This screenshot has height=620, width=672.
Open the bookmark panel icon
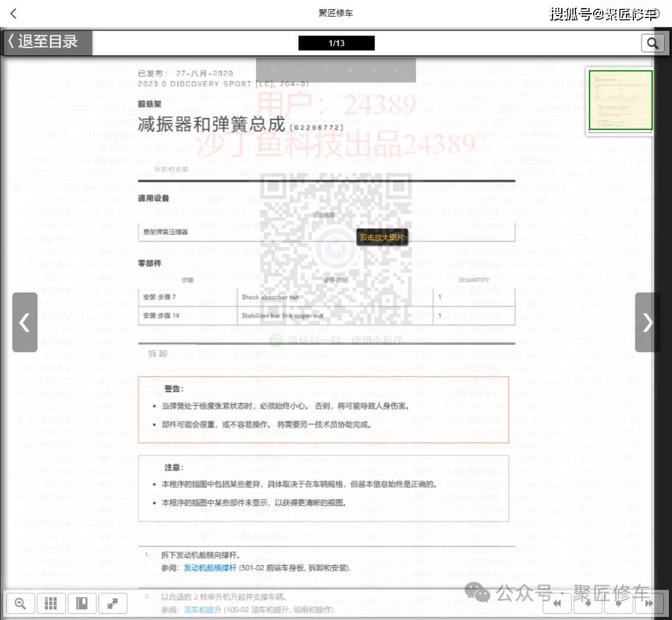(x=82, y=603)
